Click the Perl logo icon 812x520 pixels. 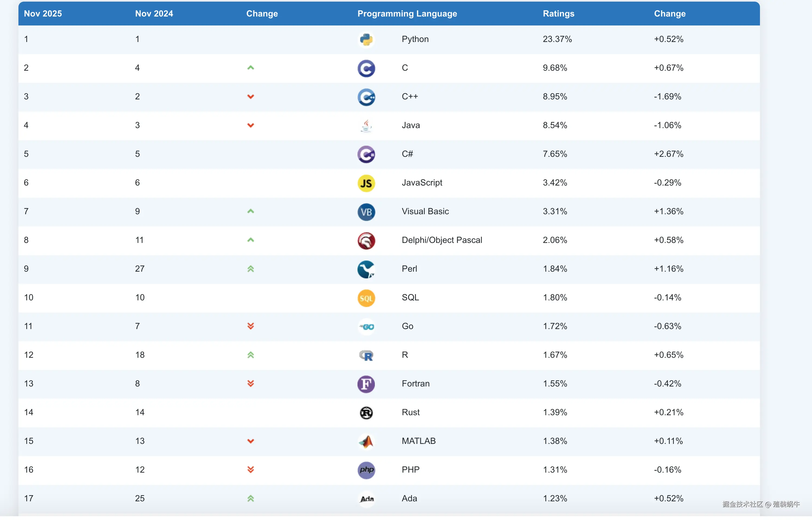(x=366, y=269)
